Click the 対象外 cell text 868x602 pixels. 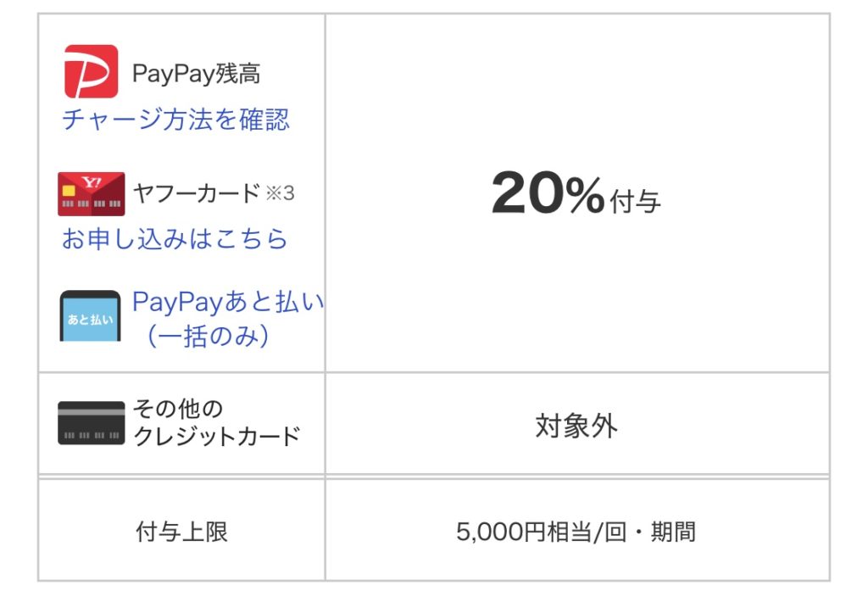pos(576,426)
